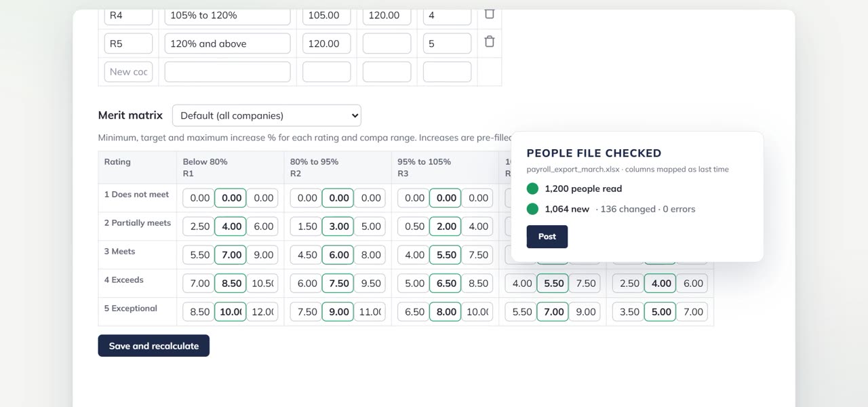Edit Partially meets R2 target 3.00

(x=338, y=227)
